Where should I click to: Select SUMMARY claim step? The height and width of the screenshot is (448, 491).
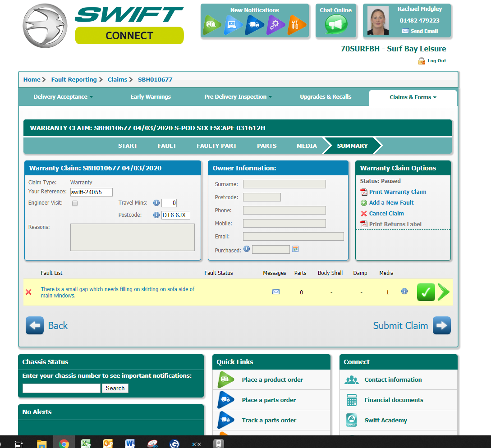(x=352, y=146)
